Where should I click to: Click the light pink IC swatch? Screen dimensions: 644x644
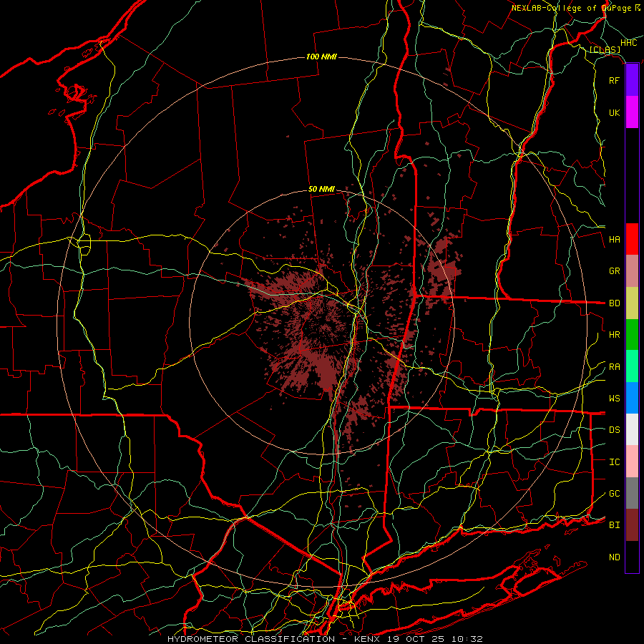632,462
